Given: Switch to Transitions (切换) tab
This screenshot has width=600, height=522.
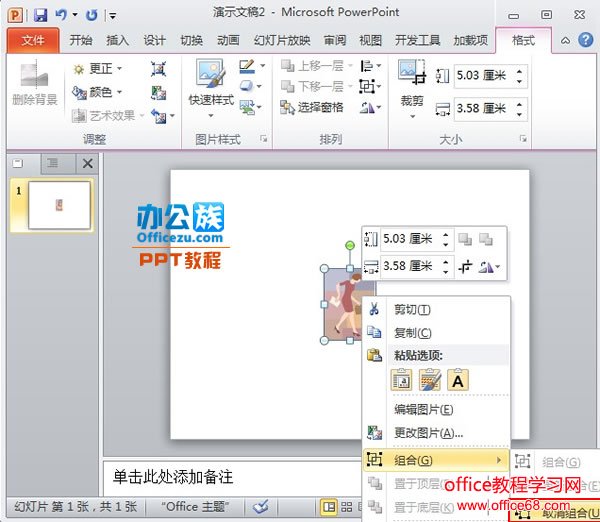Looking at the screenshot, I should click(x=191, y=40).
